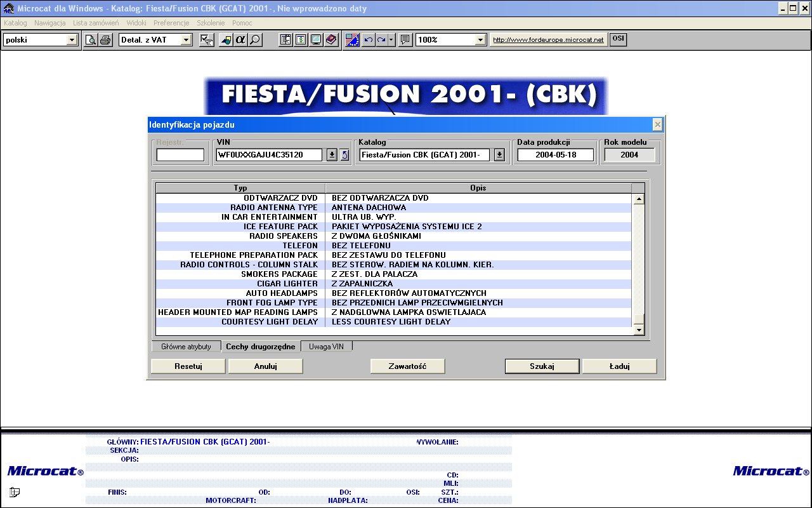Viewport: 812px width, 508px height.
Task: Click the striped flag toolbar icon
Action: [352, 40]
